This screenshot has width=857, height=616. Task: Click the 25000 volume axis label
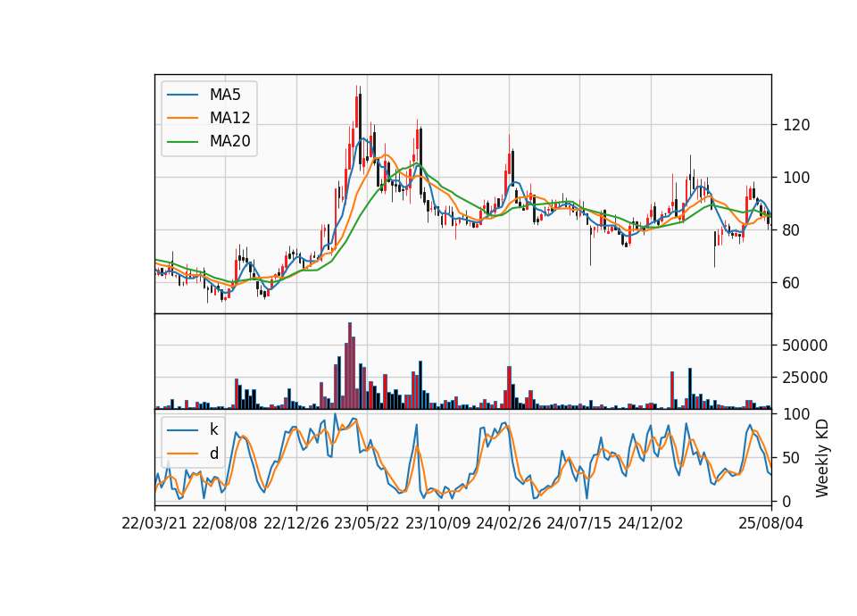click(x=805, y=378)
